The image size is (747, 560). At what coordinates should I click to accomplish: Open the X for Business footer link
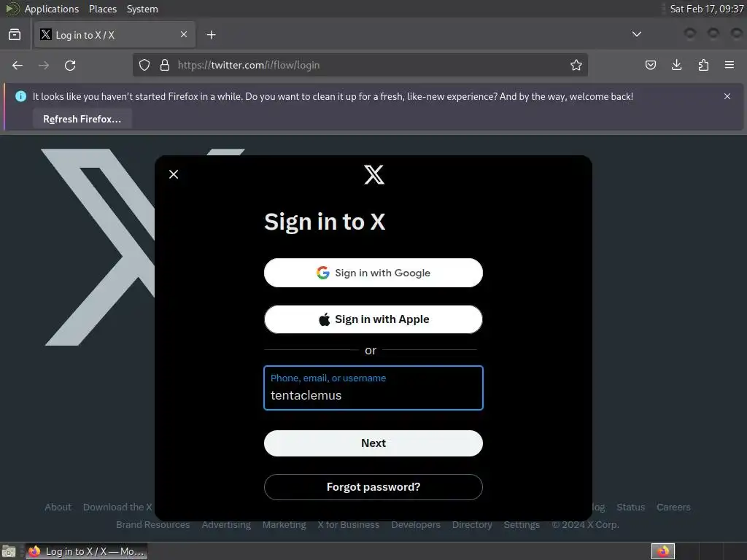[x=349, y=525]
